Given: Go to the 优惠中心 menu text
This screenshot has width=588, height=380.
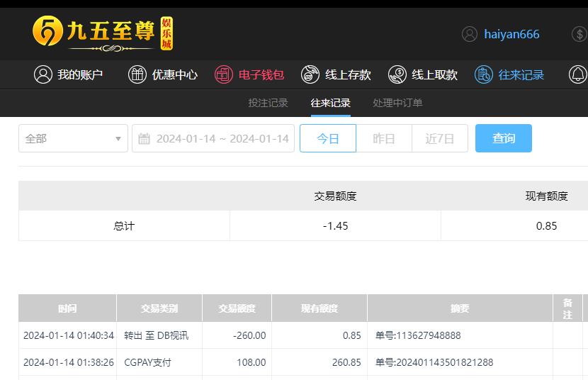Looking at the screenshot, I should click(175, 74).
